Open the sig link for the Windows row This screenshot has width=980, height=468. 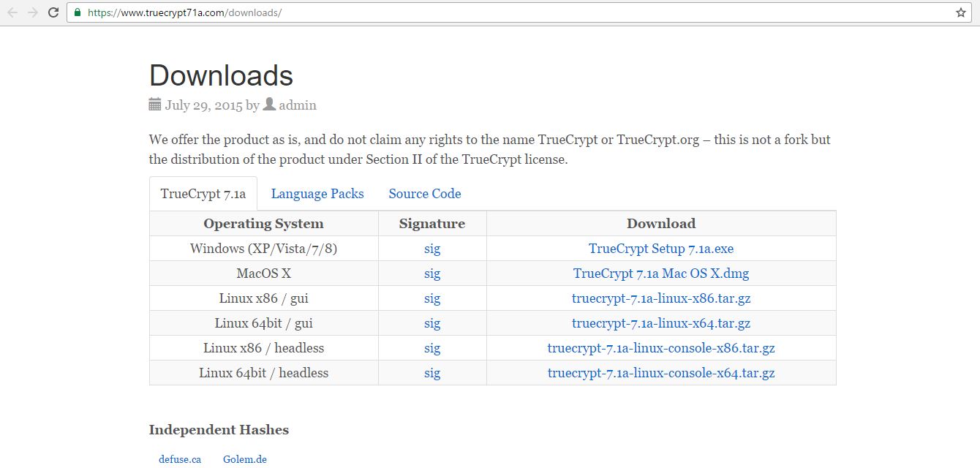pyautogui.click(x=432, y=249)
